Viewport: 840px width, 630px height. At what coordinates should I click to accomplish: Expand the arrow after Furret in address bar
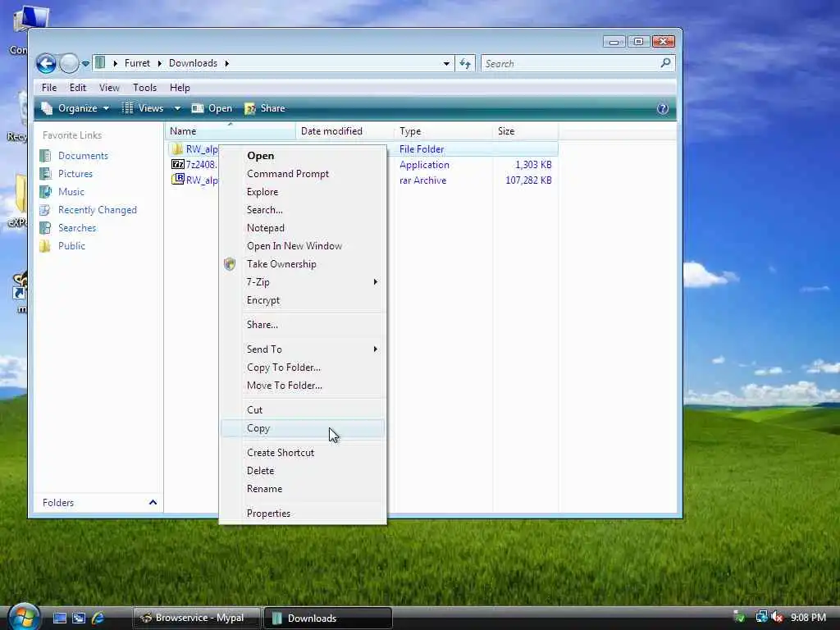click(159, 63)
